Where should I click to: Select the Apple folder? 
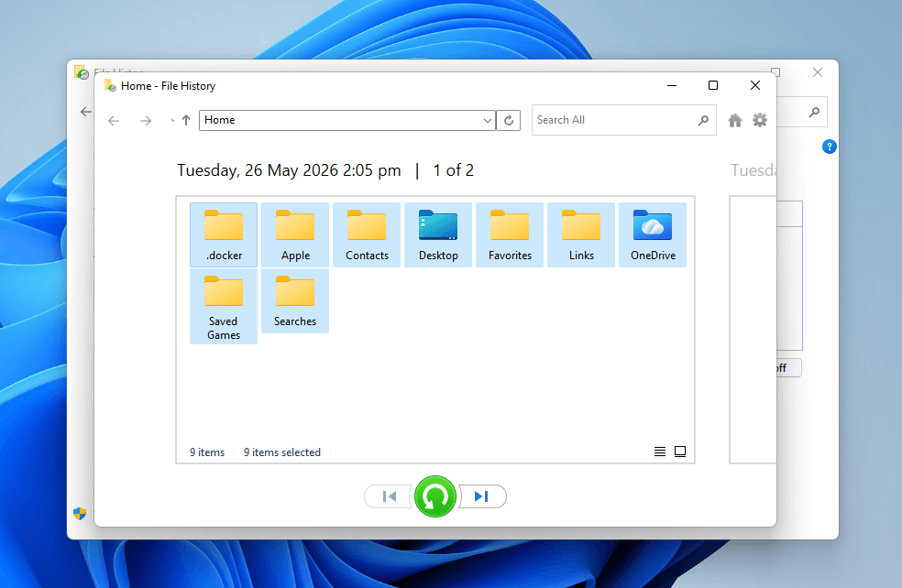[295, 234]
